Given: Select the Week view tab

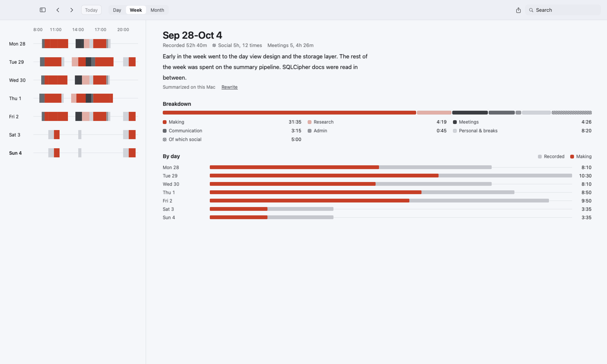Looking at the screenshot, I should (136, 10).
